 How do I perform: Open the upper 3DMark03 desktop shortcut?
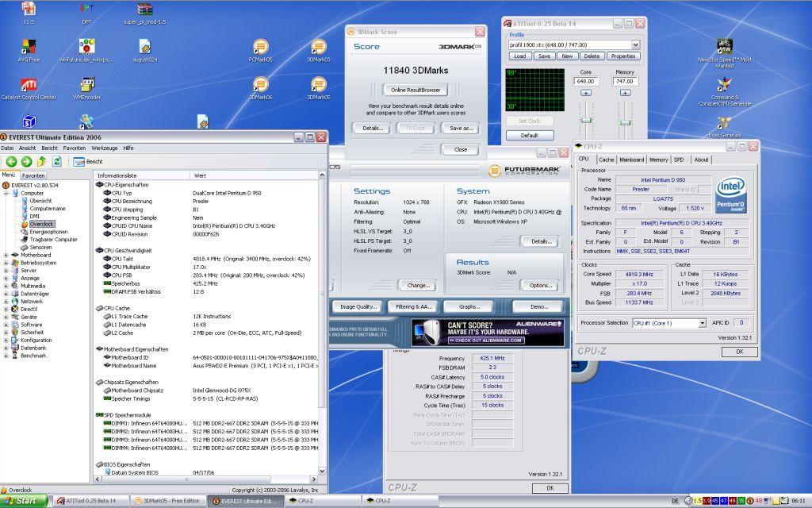(319, 51)
